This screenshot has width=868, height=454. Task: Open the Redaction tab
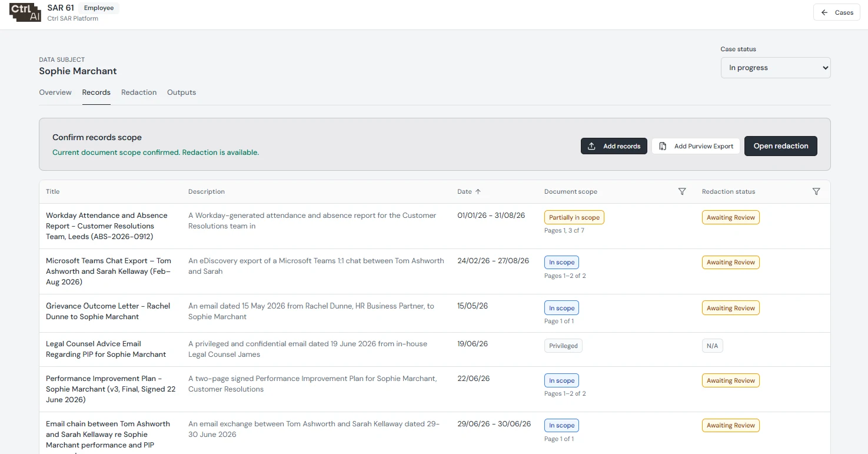coord(139,92)
